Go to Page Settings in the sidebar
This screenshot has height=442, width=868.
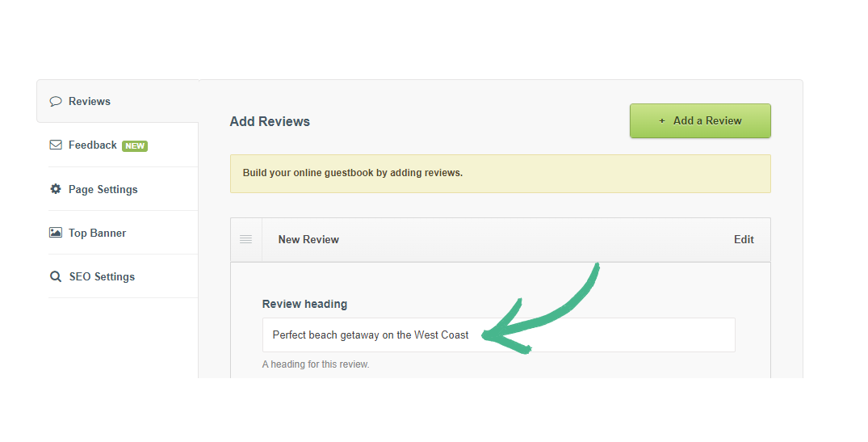tap(103, 189)
